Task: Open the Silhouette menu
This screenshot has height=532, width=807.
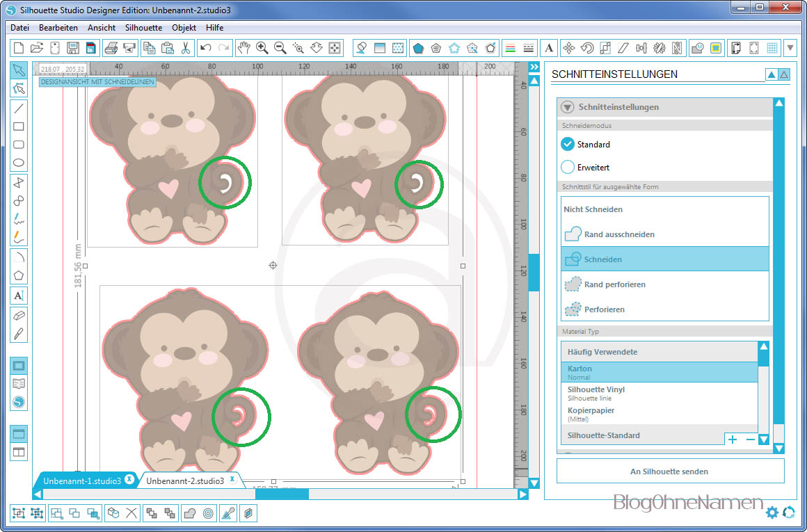Action: [143, 28]
